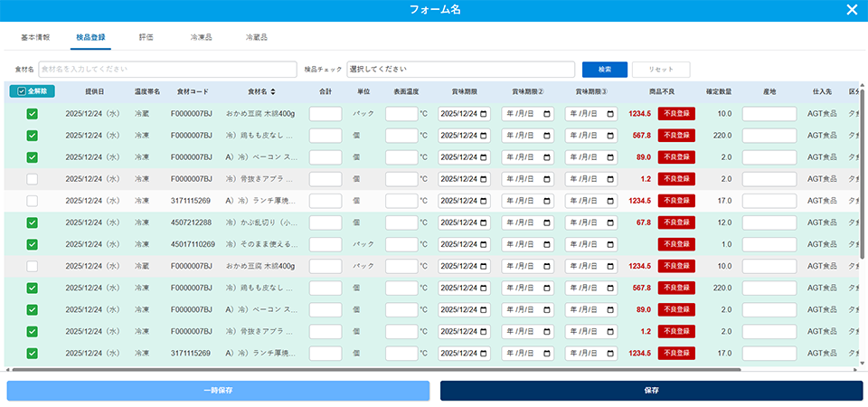868x407 pixels.
Task: Click the 提供日 column header
Action: click(x=94, y=92)
